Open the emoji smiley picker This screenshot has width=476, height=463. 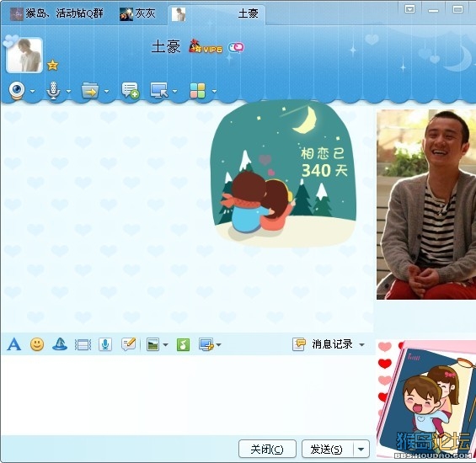[x=37, y=344]
